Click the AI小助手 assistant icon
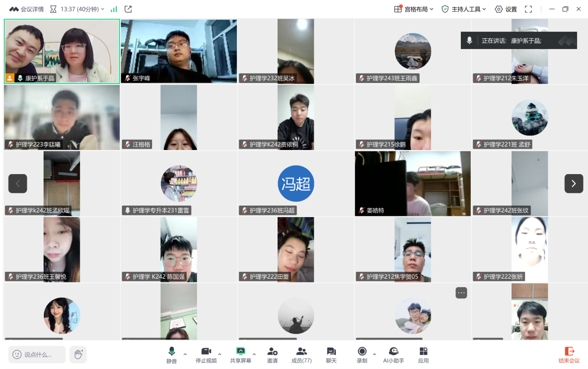The height and width of the screenshot is (369, 588). (393, 354)
